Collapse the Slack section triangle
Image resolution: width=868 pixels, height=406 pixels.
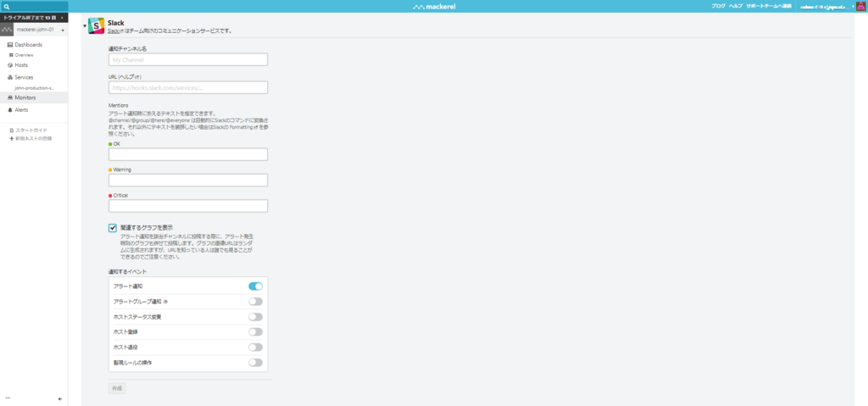pyautogui.click(x=85, y=26)
